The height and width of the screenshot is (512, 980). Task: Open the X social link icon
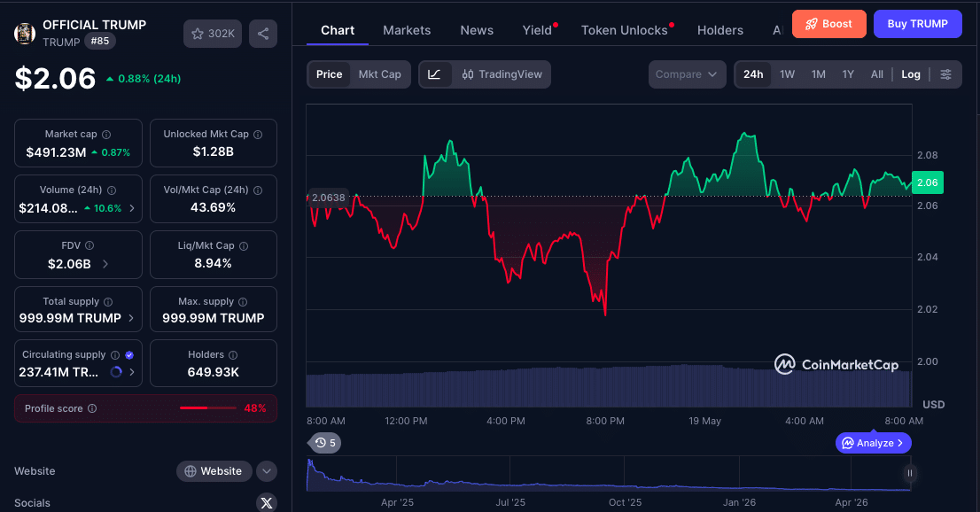(x=266, y=502)
